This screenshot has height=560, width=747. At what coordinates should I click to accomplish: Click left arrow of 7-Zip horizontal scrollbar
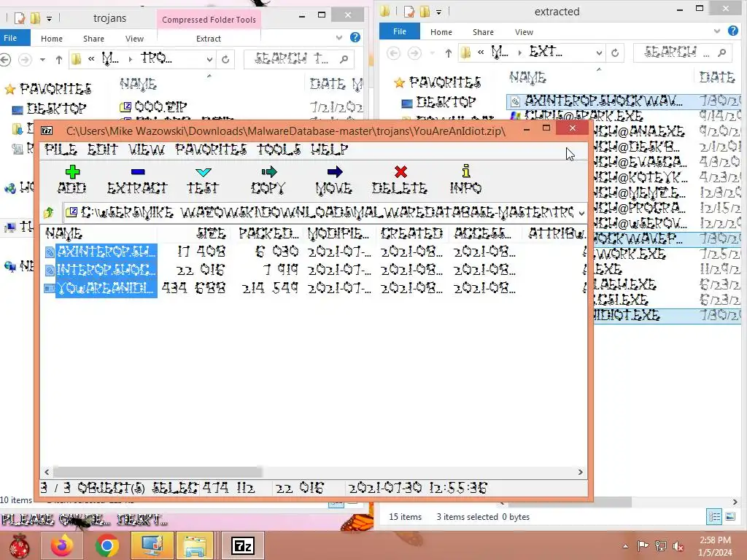(47, 472)
